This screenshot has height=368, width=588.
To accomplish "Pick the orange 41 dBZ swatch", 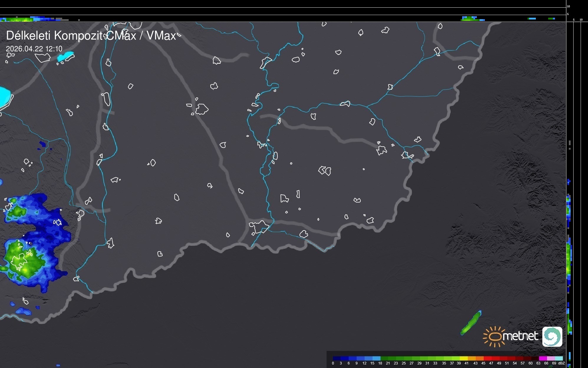I will pos(472,358).
